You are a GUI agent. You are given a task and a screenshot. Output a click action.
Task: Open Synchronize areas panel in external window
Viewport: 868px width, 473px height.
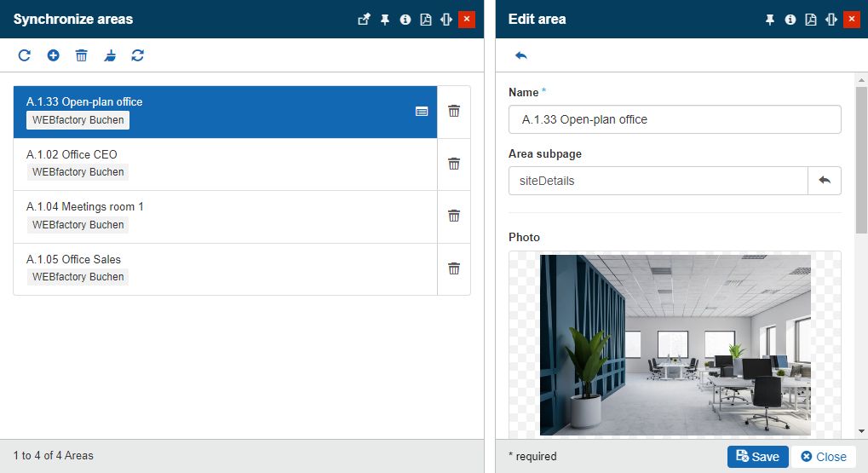[364, 20]
